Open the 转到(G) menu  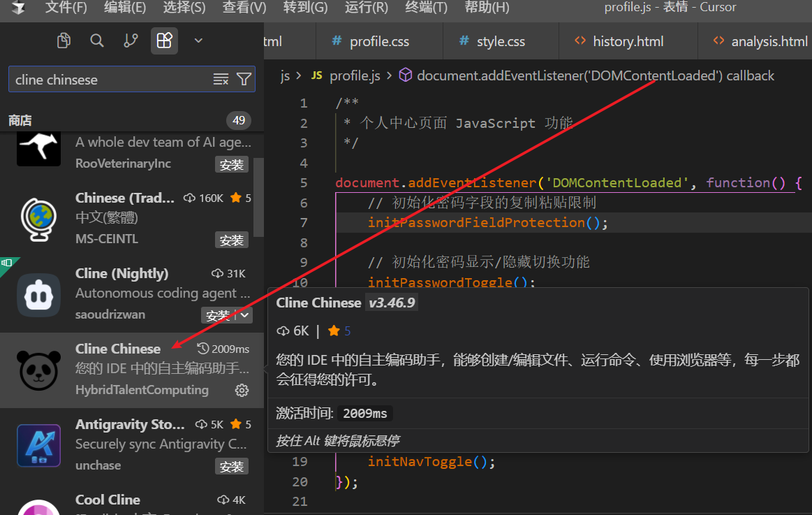(x=305, y=8)
